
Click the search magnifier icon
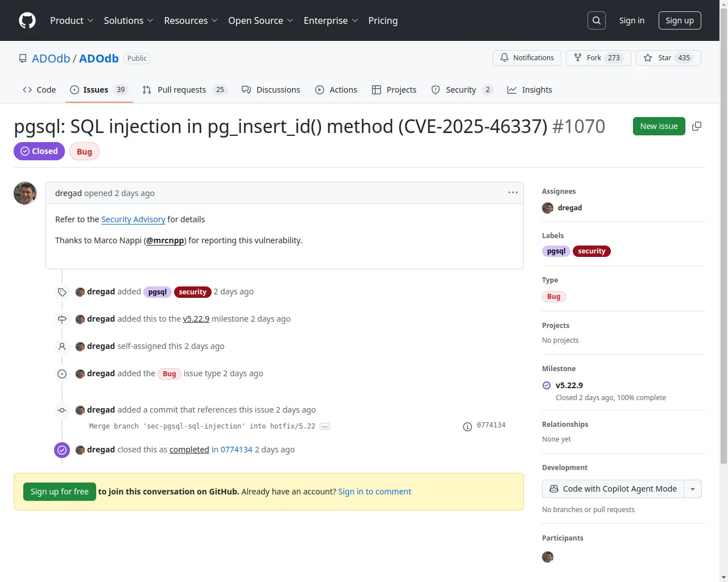[597, 20]
